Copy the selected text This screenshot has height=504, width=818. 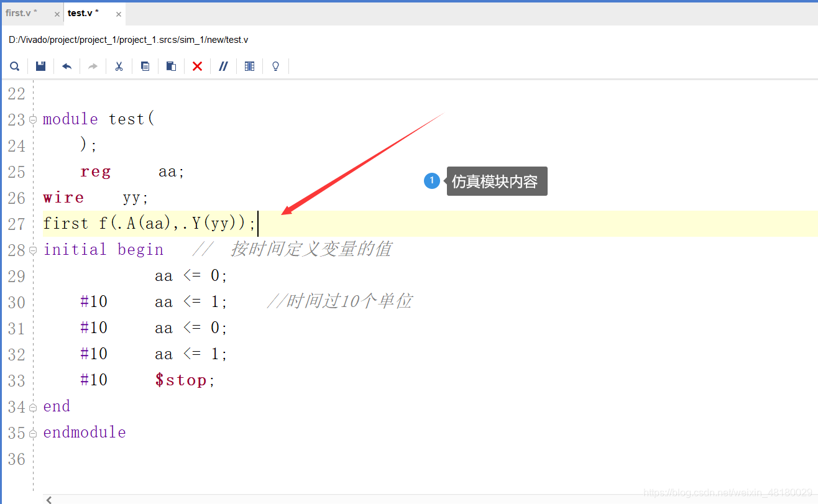click(145, 66)
